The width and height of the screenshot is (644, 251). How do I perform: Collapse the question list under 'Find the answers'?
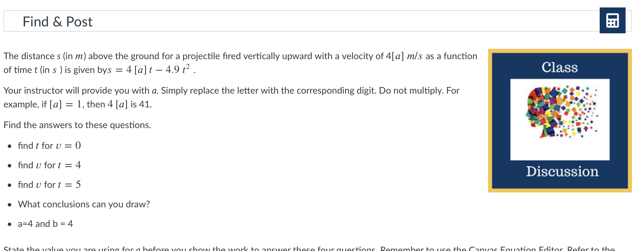pos(77,125)
